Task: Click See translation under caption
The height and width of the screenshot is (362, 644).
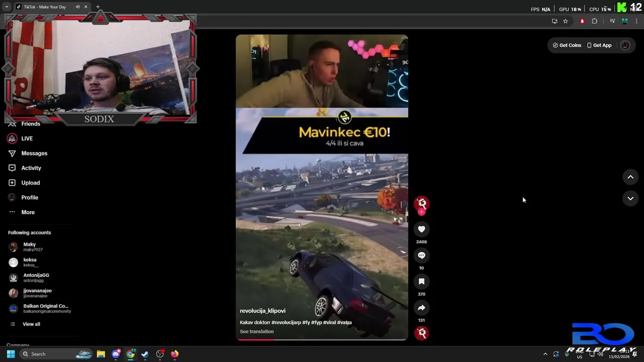Action: (x=257, y=331)
